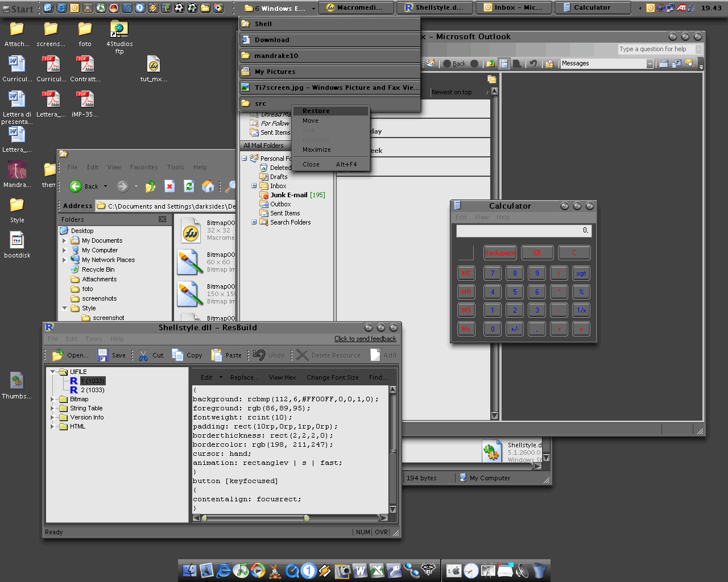Expand My Documents in Explorer Folders pane
Image resolution: width=728 pixels, height=582 pixels.
coord(64,240)
